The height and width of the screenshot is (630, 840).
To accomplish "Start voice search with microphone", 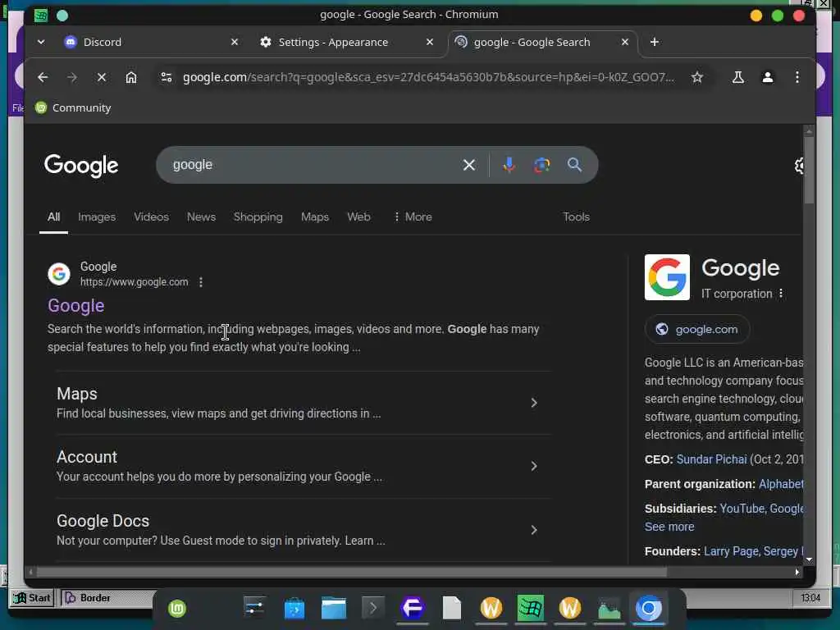I will tap(509, 165).
